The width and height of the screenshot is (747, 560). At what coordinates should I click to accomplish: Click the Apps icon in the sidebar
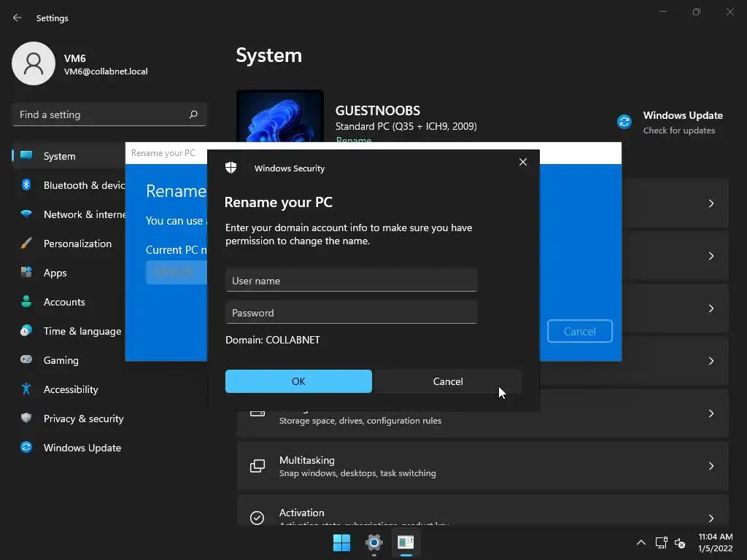point(26,272)
